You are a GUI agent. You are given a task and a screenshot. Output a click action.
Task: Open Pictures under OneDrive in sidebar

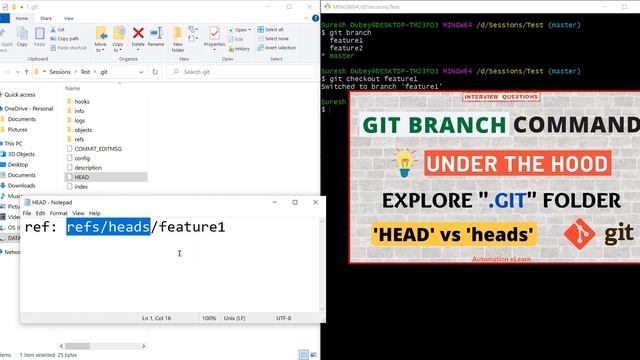[16, 130]
